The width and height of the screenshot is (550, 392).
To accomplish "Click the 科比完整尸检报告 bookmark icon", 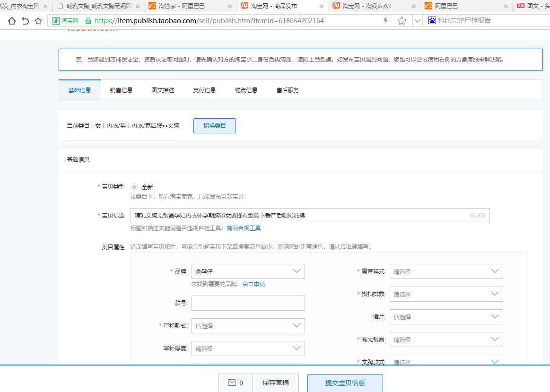I will click(x=432, y=20).
